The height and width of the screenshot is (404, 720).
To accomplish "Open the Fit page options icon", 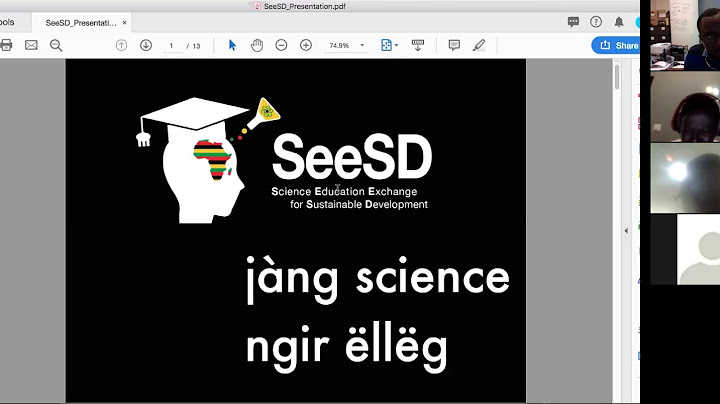I will [x=389, y=45].
